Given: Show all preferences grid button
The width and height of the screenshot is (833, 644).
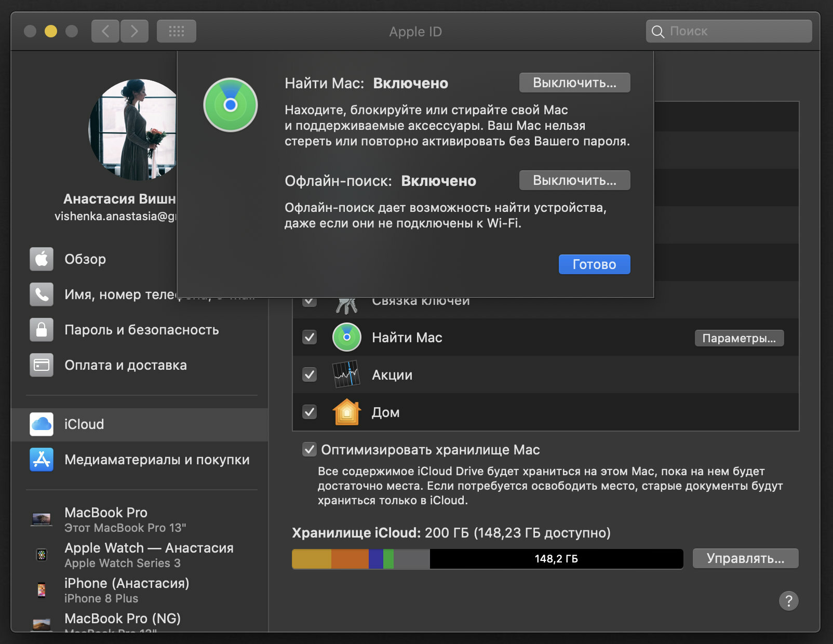Looking at the screenshot, I should tap(177, 31).
